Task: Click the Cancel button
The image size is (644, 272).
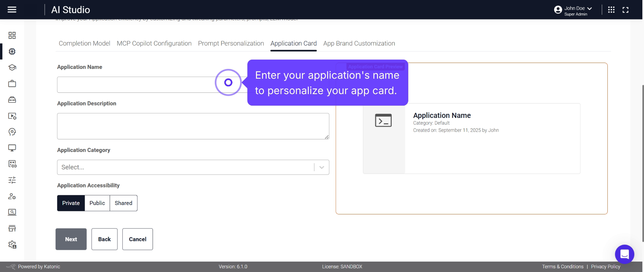Action: click(x=138, y=239)
